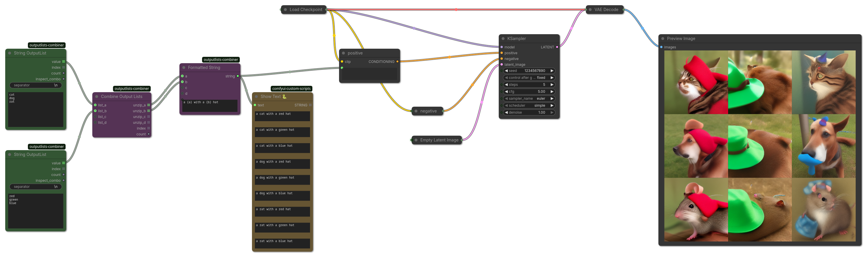
Task: Collapse the KSampler node via its title dot
Action: (503, 39)
